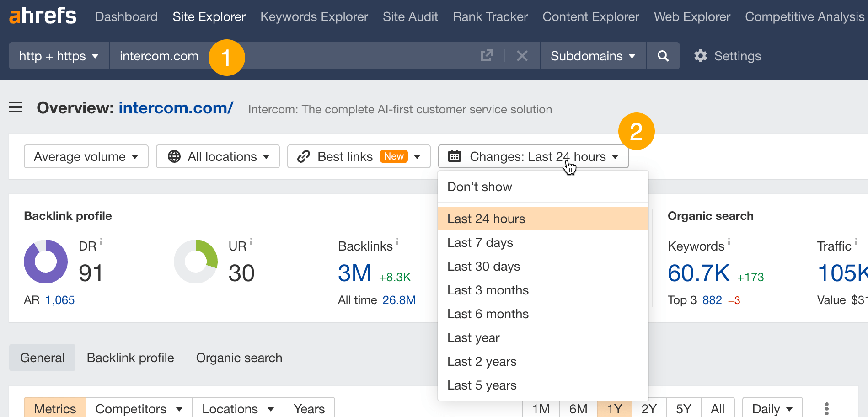Click the AR 1,065 link
Screen dimensions: 868x417
(x=59, y=300)
